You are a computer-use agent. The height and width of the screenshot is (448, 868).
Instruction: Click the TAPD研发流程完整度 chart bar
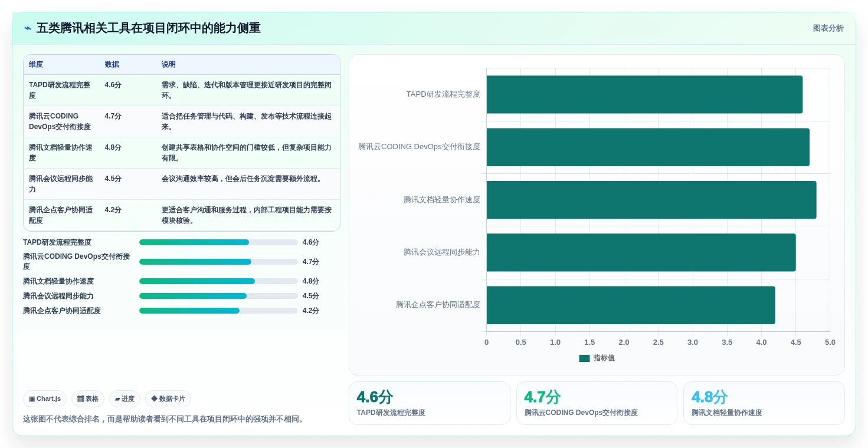coord(644,94)
